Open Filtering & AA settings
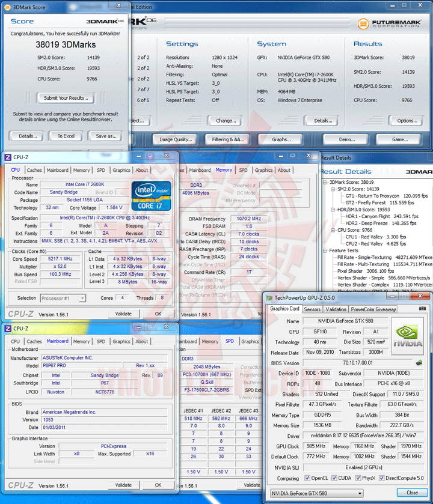 (x=228, y=139)
